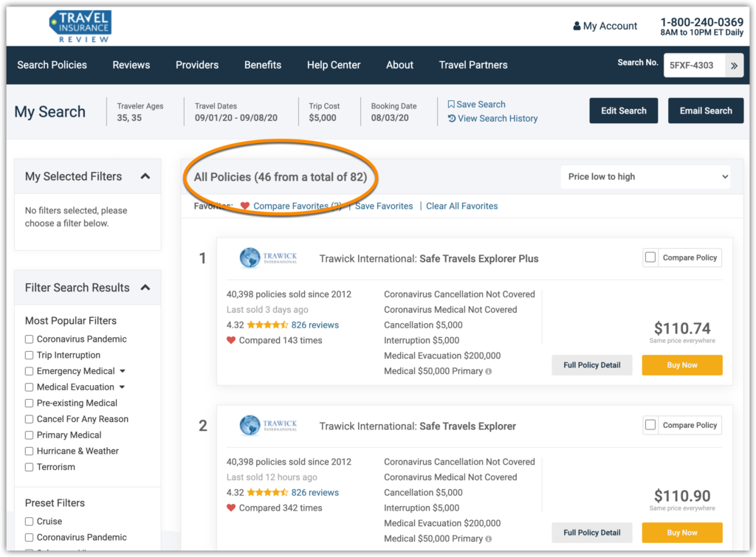756x557 pixels.
Task: Enable the Trip Interruption filter
Action: click(x=30, y=355)
